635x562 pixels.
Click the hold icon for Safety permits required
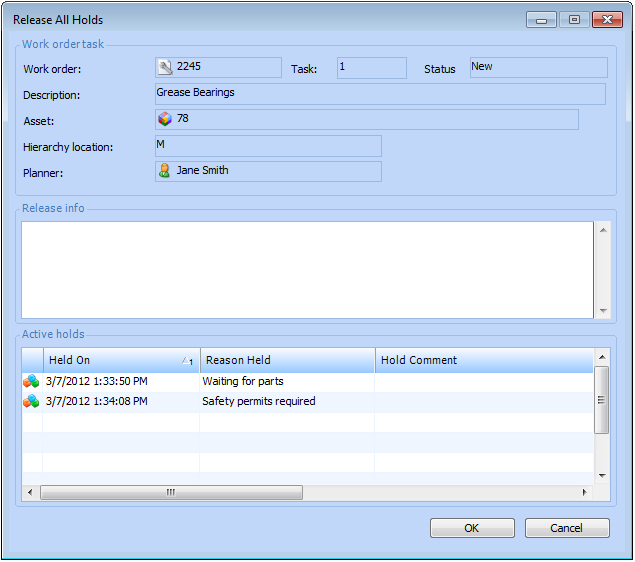tap(32, 402)
